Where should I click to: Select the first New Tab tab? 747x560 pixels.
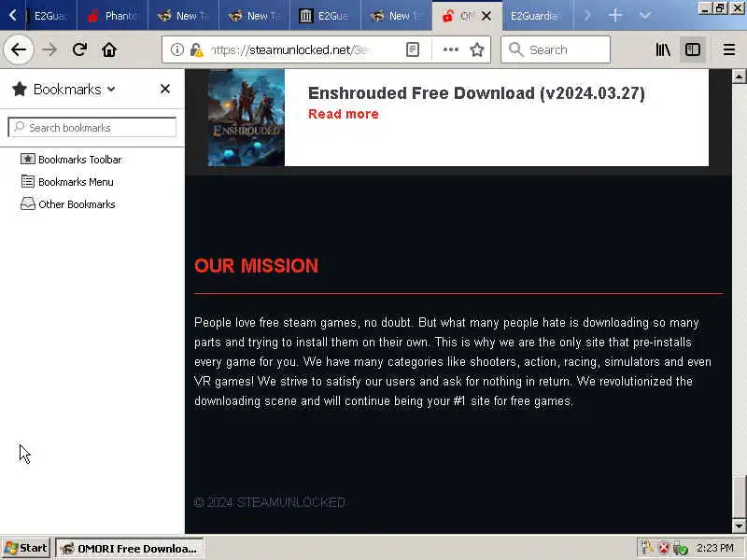tap(184, 16)
